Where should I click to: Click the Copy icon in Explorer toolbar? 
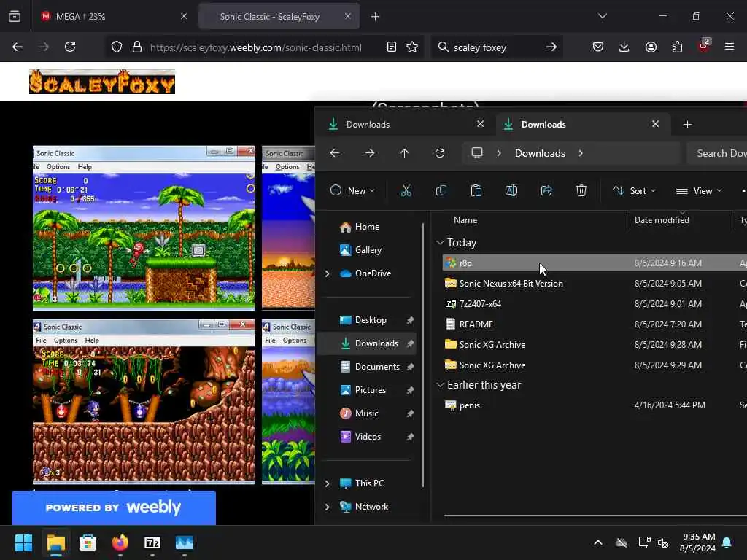pyautogui.click(x=441, y=191)
